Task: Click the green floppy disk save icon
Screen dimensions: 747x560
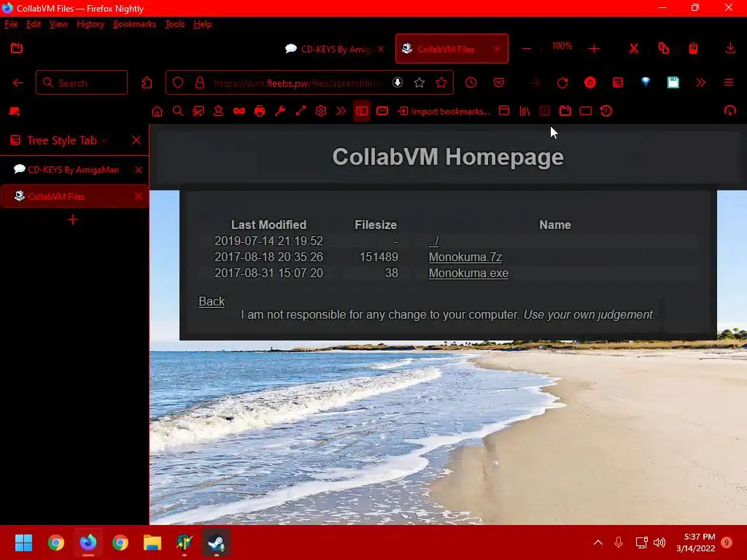Action: click(x=673, y=82)
